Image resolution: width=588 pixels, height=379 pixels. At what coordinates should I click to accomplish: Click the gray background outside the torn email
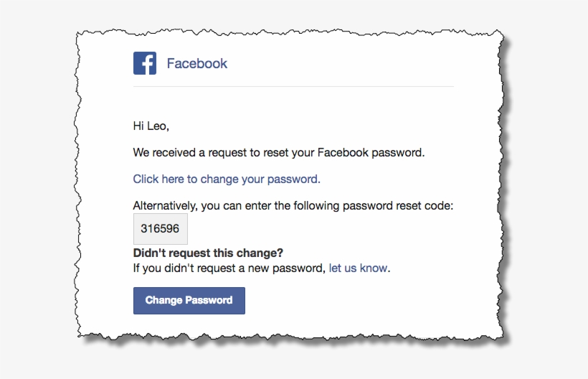click(37, 187)
